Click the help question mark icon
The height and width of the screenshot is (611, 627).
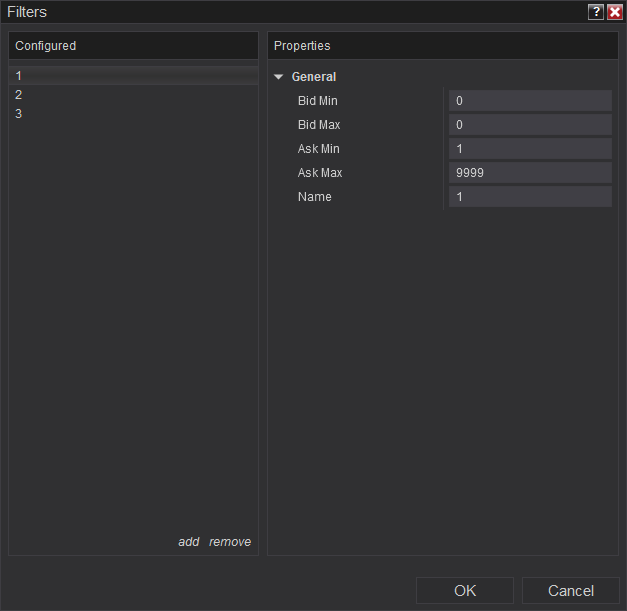click(x=596, y=12)
